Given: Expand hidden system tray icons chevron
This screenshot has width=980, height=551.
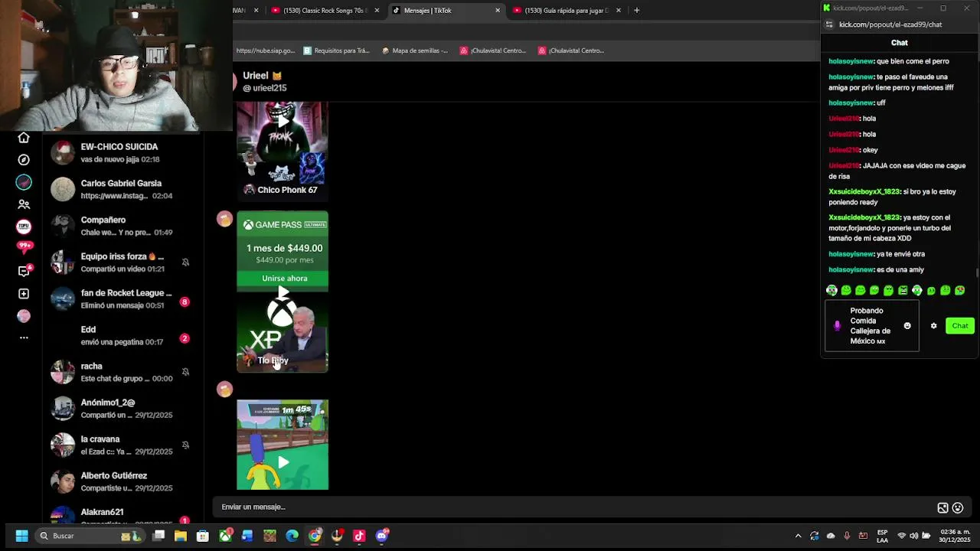Looking at the screenshot, I should tap(798, 536).
